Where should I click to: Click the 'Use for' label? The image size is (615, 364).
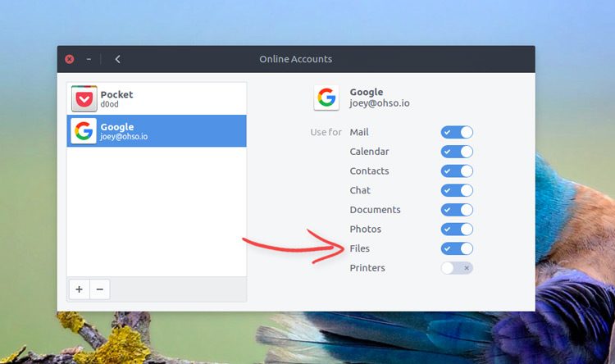326,132
